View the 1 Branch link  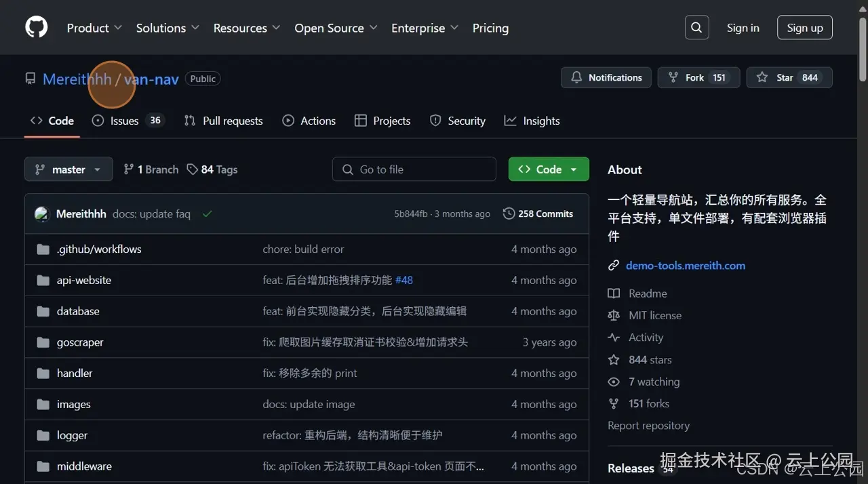point(151,169)
